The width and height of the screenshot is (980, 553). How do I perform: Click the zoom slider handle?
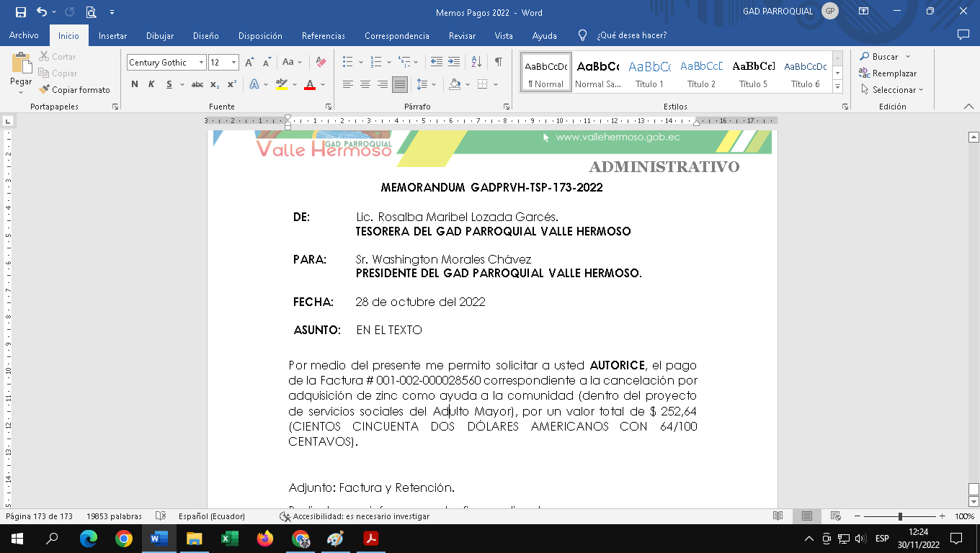(x=900, y=516)
